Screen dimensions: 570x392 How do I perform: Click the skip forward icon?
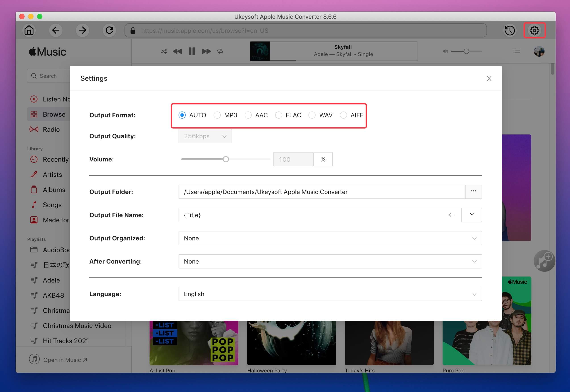[206, 51]
